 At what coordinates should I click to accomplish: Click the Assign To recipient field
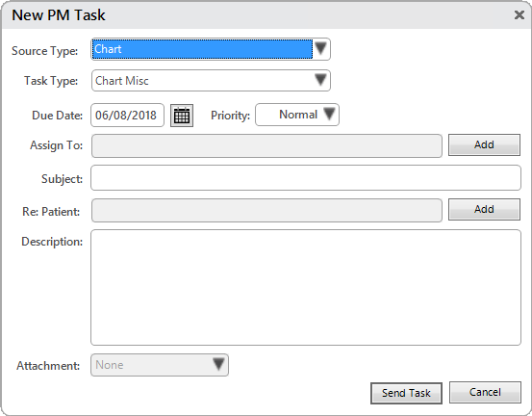266,145
